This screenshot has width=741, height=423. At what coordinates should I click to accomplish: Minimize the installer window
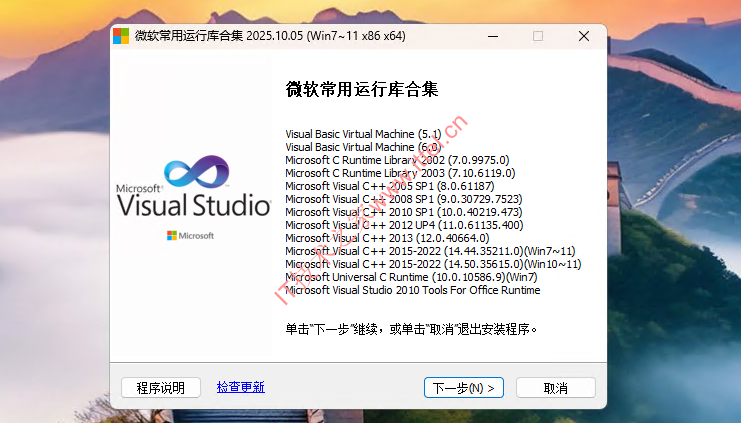tap(492, 36)
